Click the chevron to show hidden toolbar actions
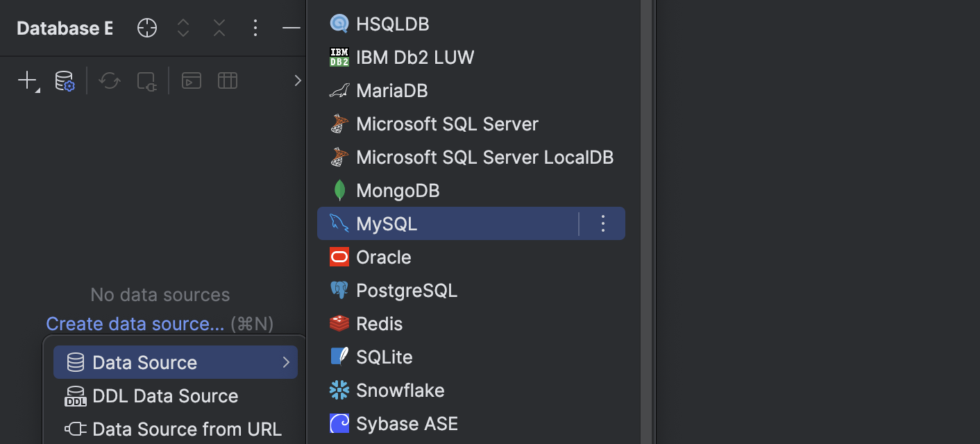 coord(298,80)
